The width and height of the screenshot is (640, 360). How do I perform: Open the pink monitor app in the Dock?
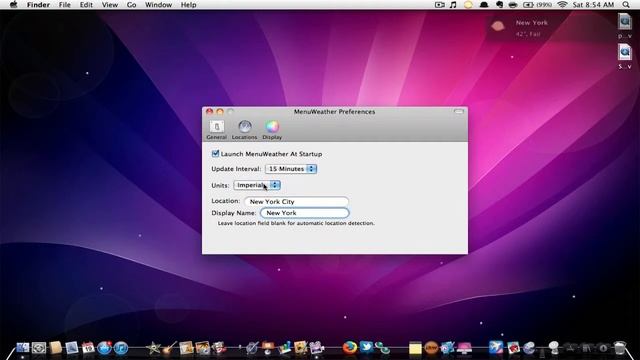click(x=464, y=348)
